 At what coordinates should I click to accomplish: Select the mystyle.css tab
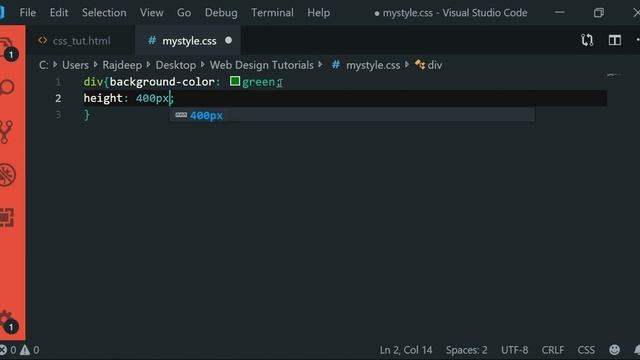tap(188, 41)
